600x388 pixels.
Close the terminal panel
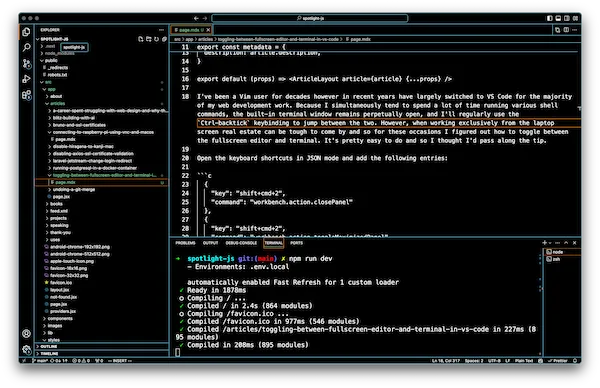coord(574,243)
